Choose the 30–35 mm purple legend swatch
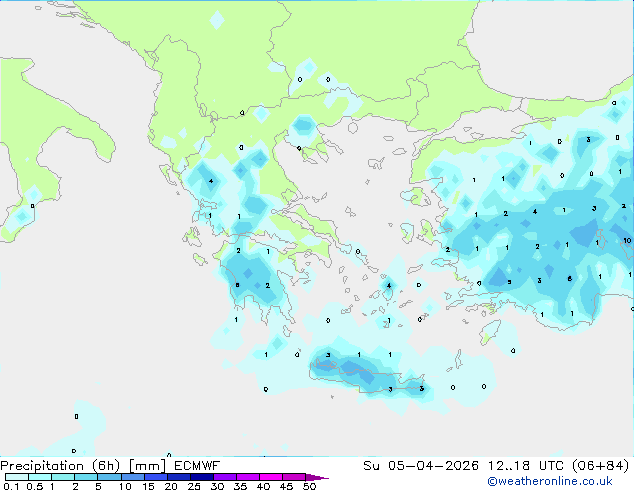 click(225, 477)
